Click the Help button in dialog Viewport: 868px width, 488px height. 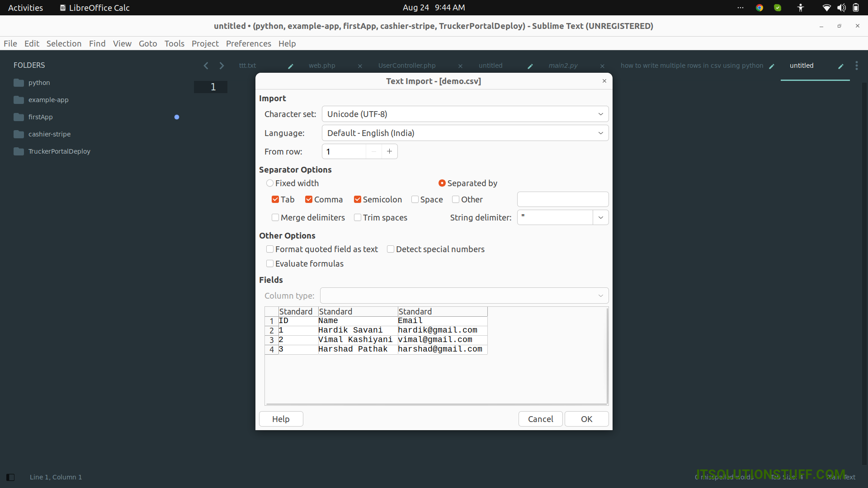click(281, 419)
